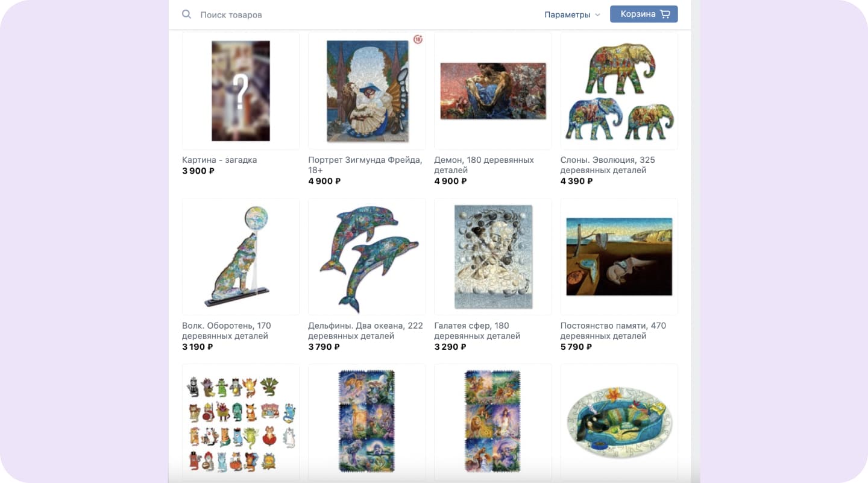Expand the Параметры dropdown

(x=572, y=14)
